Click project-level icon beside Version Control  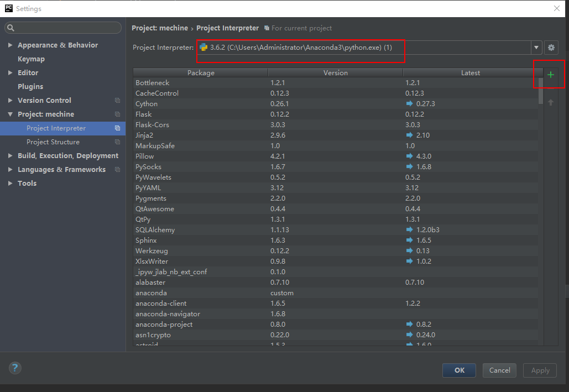[117, 100]
